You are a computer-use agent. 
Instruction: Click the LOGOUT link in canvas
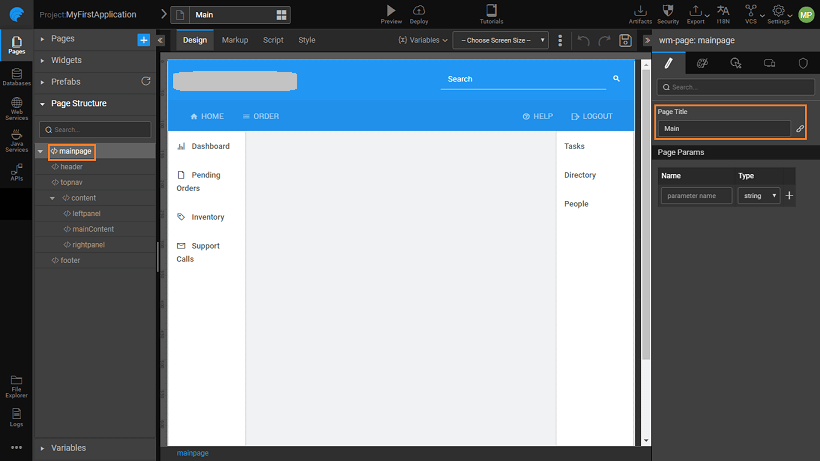[591, 116]
